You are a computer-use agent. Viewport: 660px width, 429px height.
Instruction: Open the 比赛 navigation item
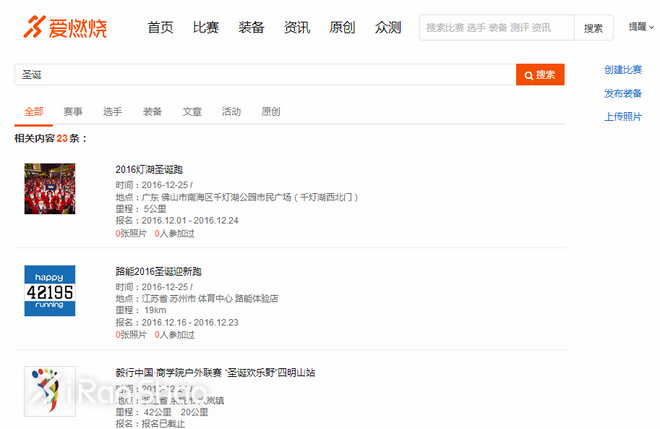tap(206, 27)
